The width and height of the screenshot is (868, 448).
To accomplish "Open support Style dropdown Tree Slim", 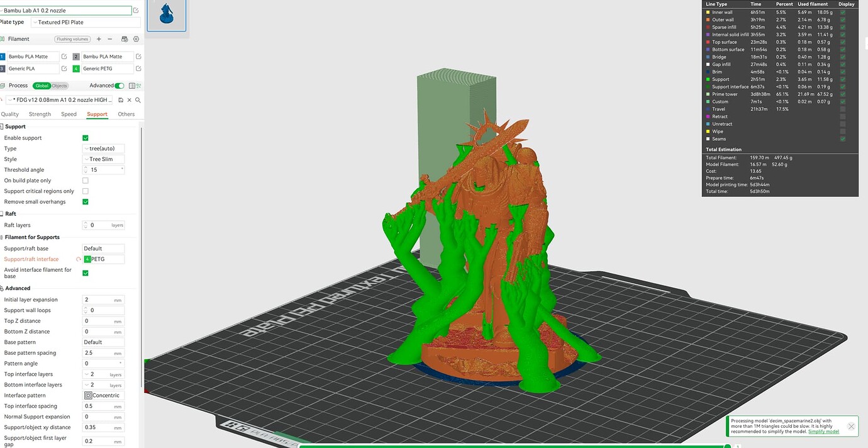I will click(x=103, y=159).
